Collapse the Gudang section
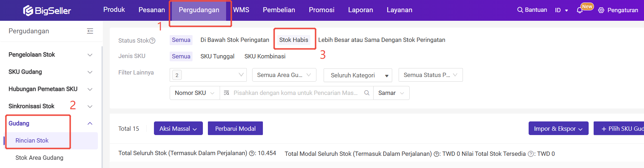 coord(50,124)
